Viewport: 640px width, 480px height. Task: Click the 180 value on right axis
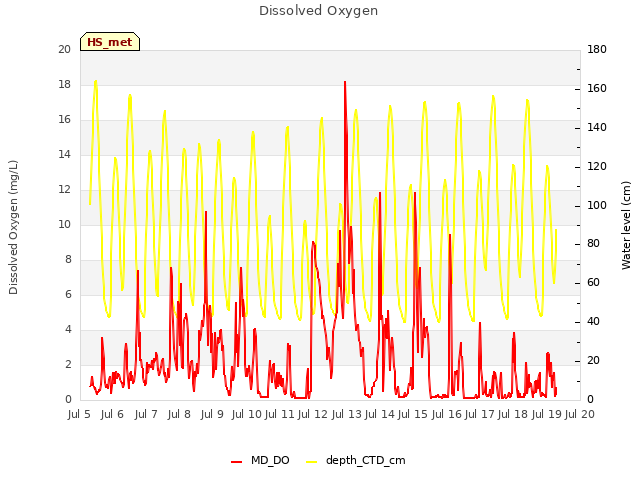597,49
